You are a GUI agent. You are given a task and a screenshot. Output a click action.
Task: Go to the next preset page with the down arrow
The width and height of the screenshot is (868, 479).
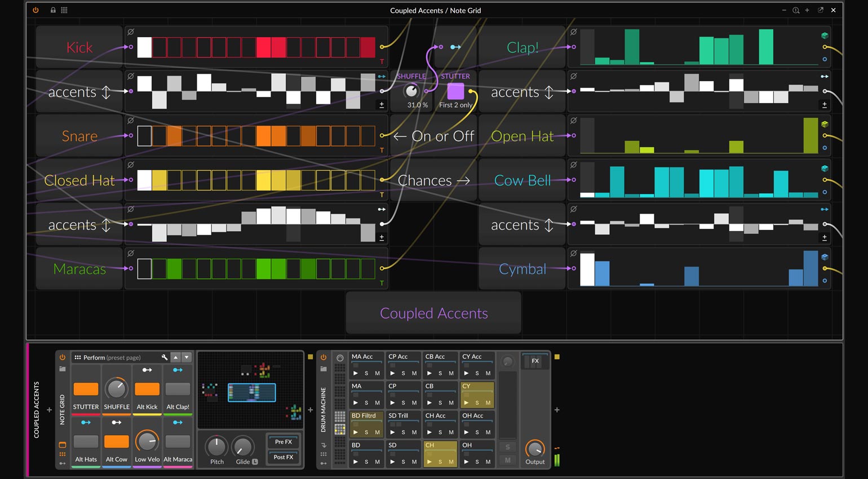[x=187, y=357]
